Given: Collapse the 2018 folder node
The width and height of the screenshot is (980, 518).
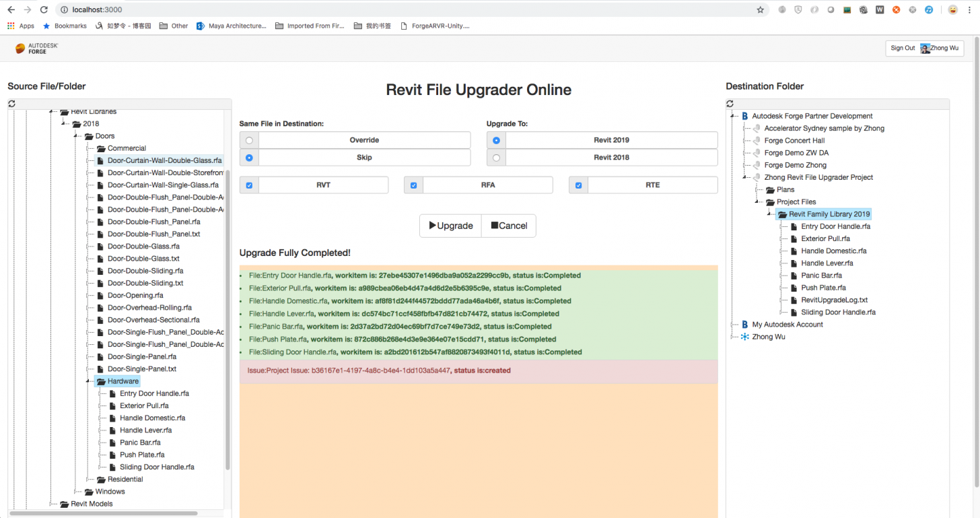Looking at the screenshot, I should click(x=64, y=124).
